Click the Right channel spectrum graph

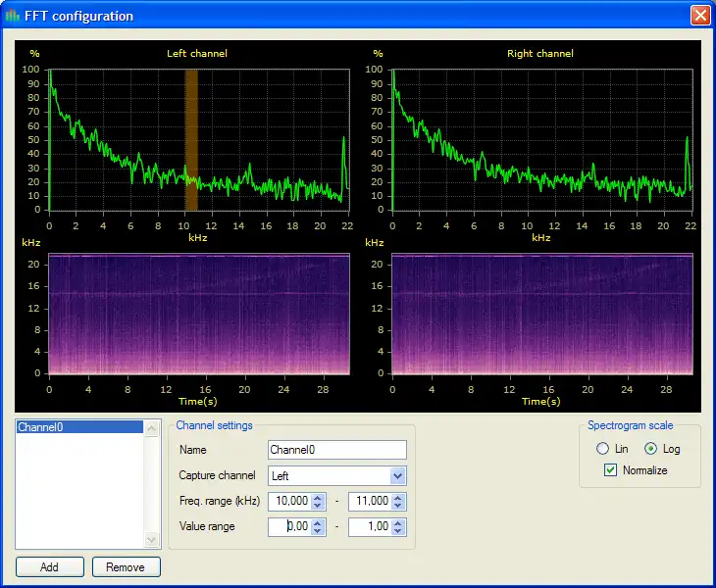click(x=541, y=137)
